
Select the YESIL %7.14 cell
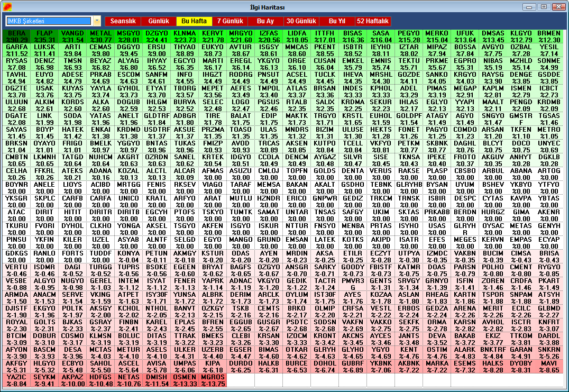[x=549, y=50]
